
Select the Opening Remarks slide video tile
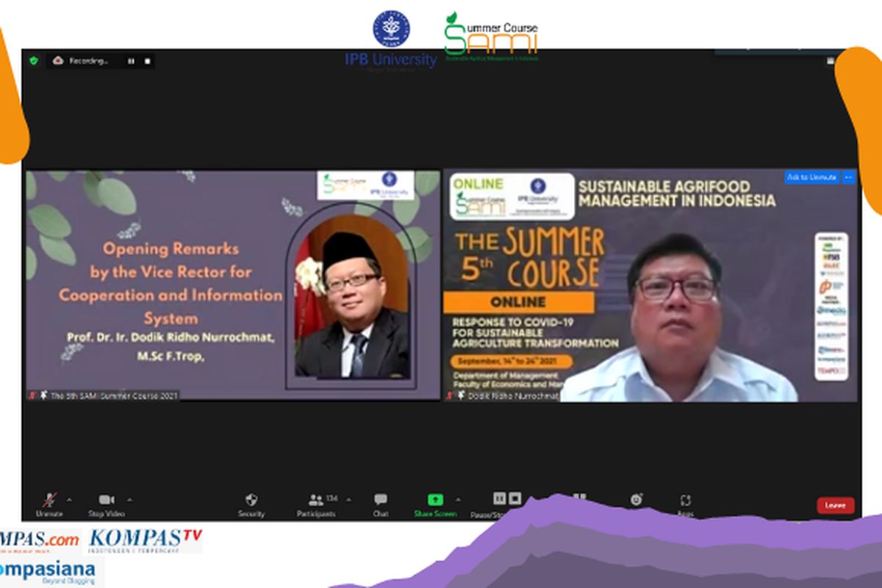point(233,285)
